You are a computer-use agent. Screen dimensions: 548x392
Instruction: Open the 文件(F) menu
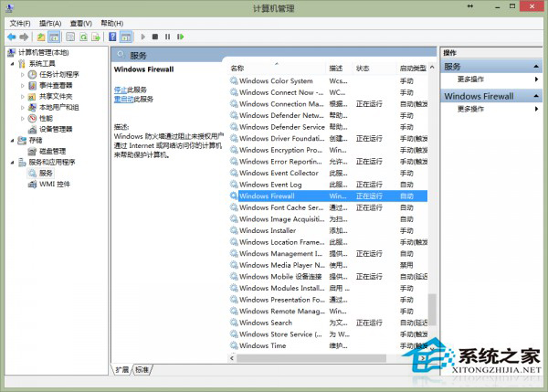click(20, 23)
